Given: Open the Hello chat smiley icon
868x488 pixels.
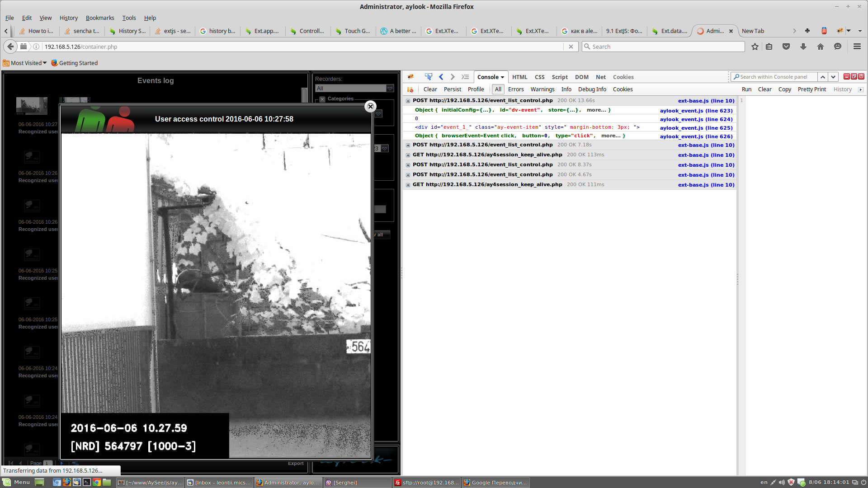Looking at the screenshot, I should [838, 47].
